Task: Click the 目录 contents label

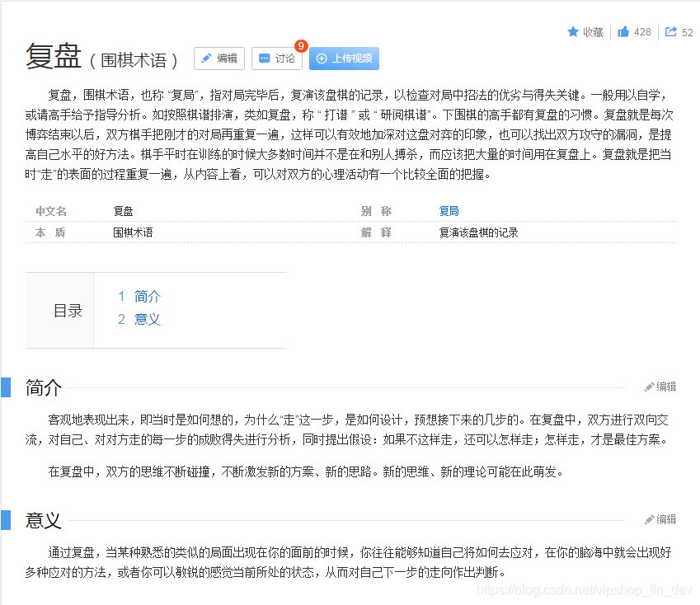Action: (x=68, y=311)
